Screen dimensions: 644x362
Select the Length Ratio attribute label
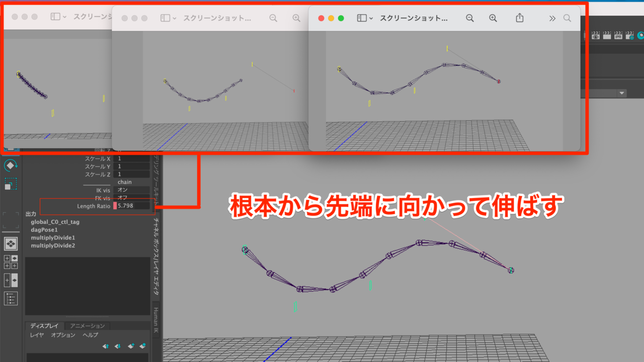click(x=94, y=206)
